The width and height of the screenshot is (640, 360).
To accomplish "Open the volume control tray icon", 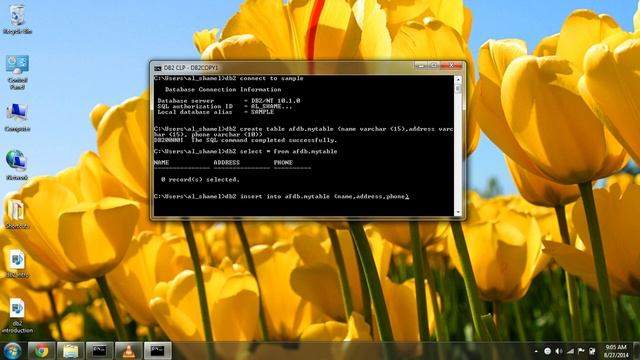I will (x=559, y=351).
